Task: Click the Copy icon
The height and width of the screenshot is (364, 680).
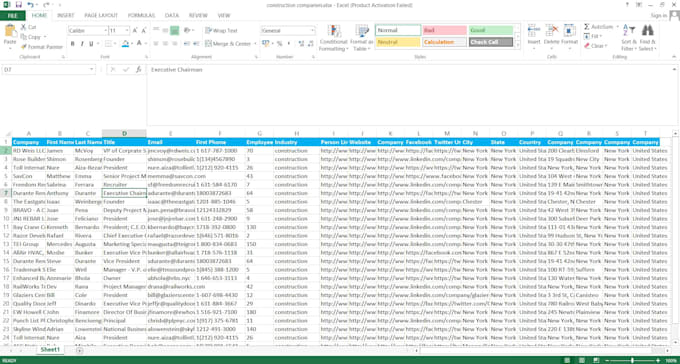Action: [x=23, y=37]
